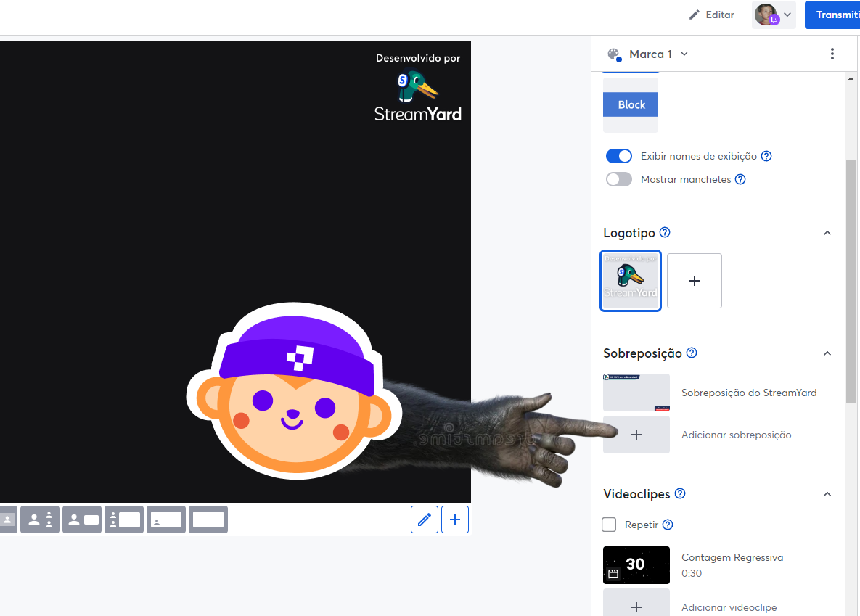Click the Adicionar sobreposição plus tile
The height and width of the screenshot is (616, 860).
(636, 435)
